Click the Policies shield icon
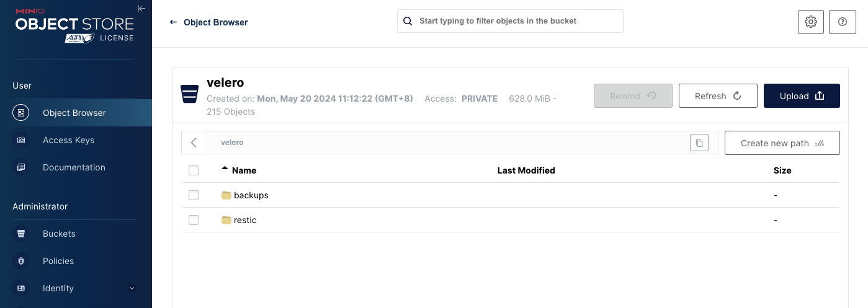The height and width of the screenshot is (308, 868). click(21, 261)
